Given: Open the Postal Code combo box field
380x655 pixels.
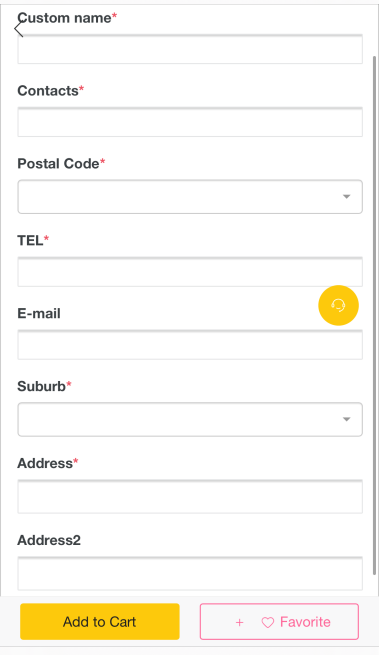Looking at the screenshot, I should click(x=190, y=197).
